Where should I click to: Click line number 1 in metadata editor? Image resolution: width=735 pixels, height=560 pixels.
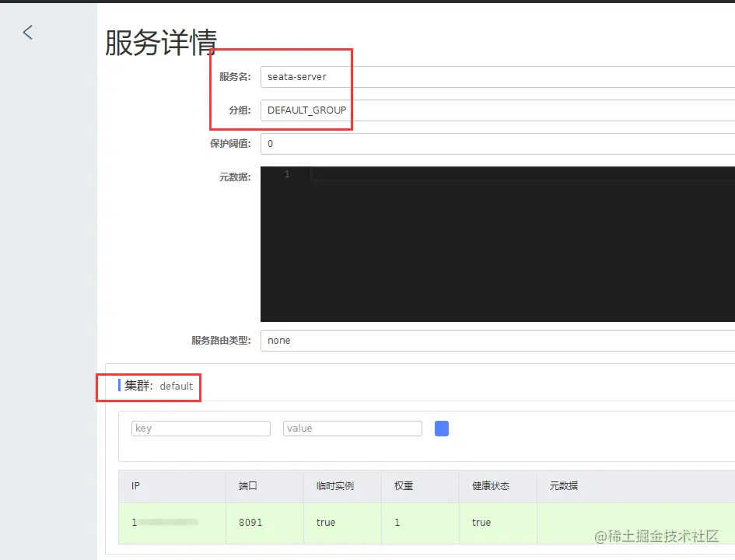(x=287, y=174)
